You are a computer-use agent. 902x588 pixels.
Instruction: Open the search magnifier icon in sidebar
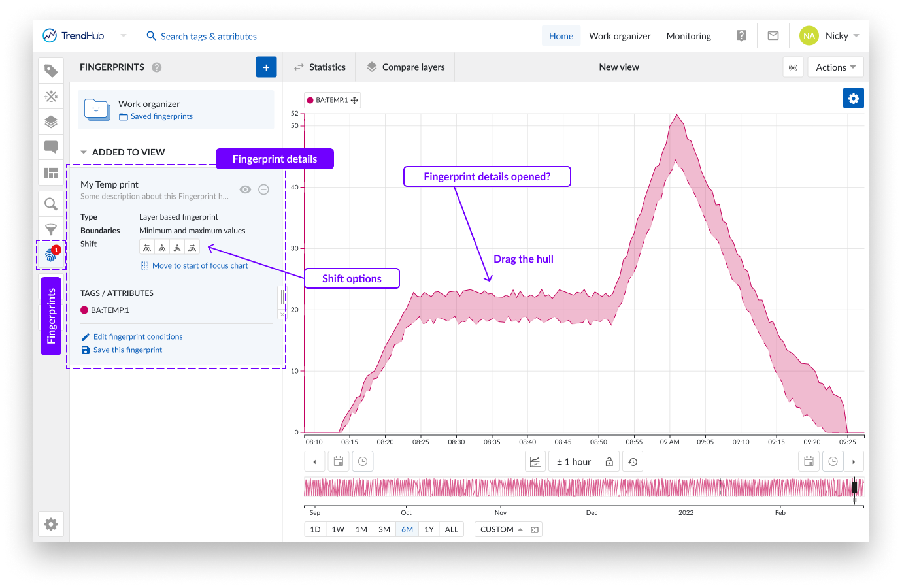click(x=51, y=204)
